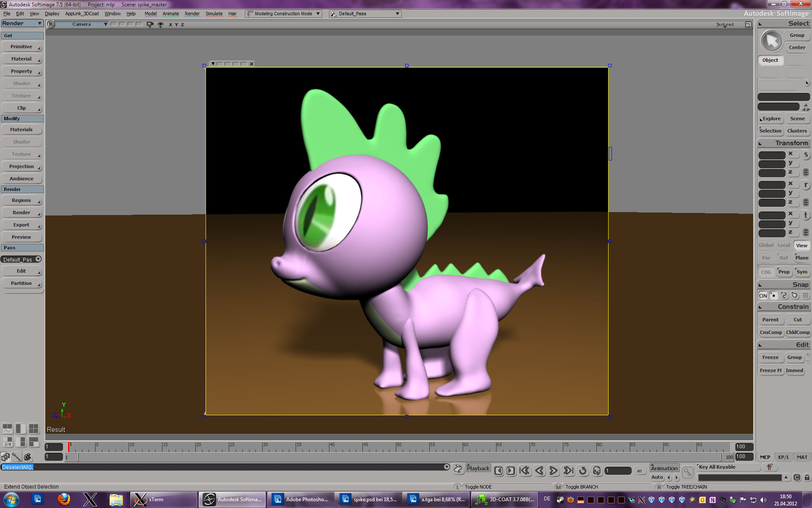Open the Animate menu
Screen dimensions: 812x508
click(x=170, y=14)
